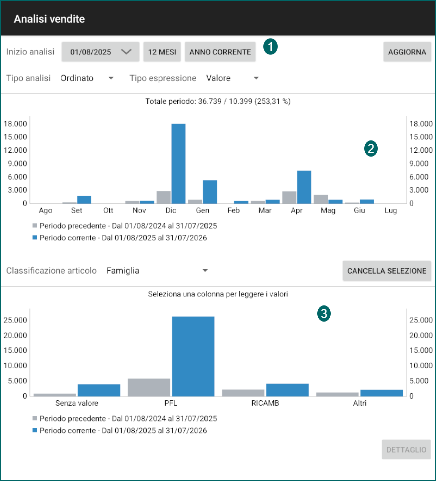Click the numbered marker 2 badge
This screenshot has height=481, width=436.
click(x=371, y=149)
